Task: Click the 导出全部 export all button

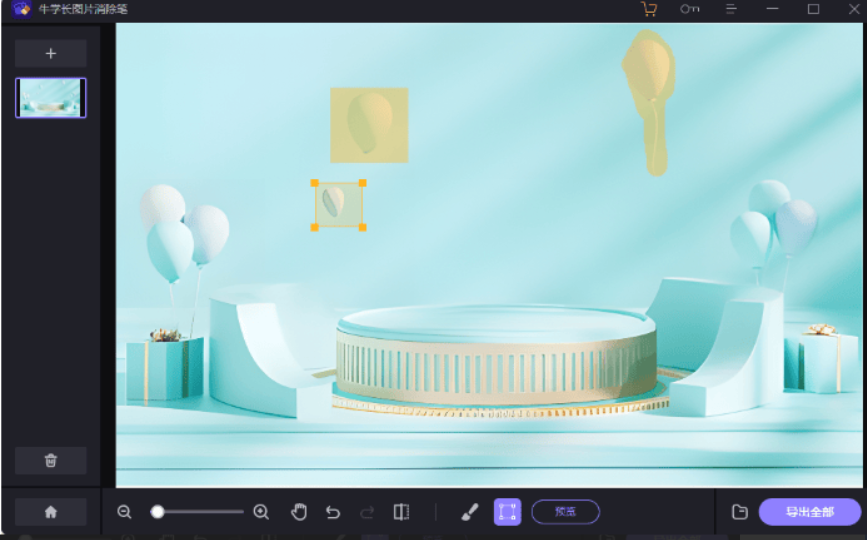Action: (809, 512)
